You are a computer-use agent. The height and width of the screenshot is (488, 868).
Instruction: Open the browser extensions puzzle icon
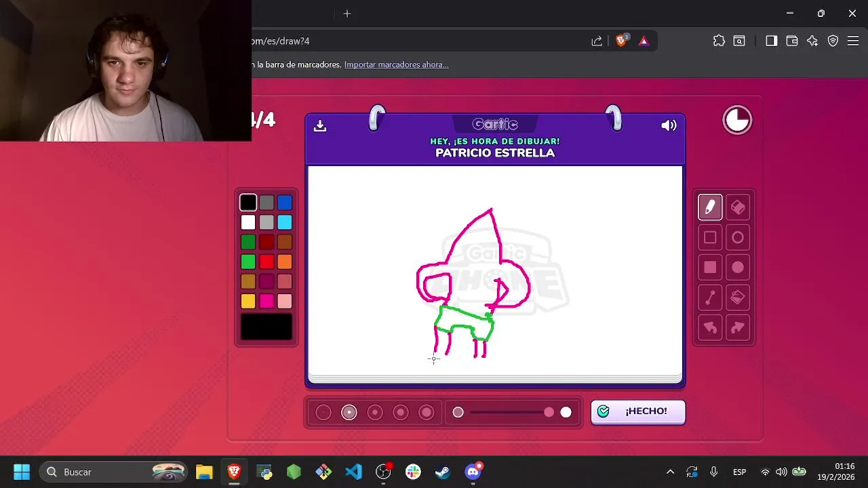point(719,41)
